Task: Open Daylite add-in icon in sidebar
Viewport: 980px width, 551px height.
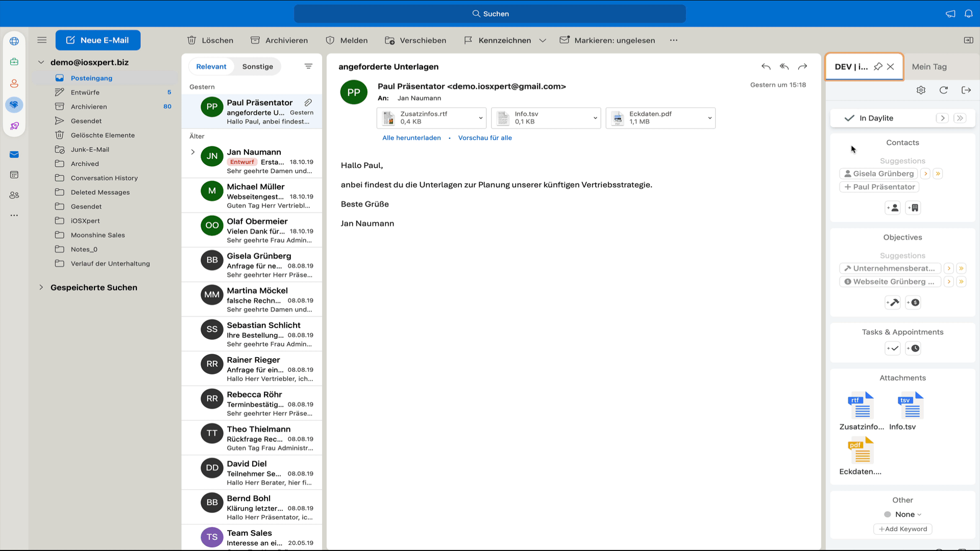Action: click(x=14, y=105)
